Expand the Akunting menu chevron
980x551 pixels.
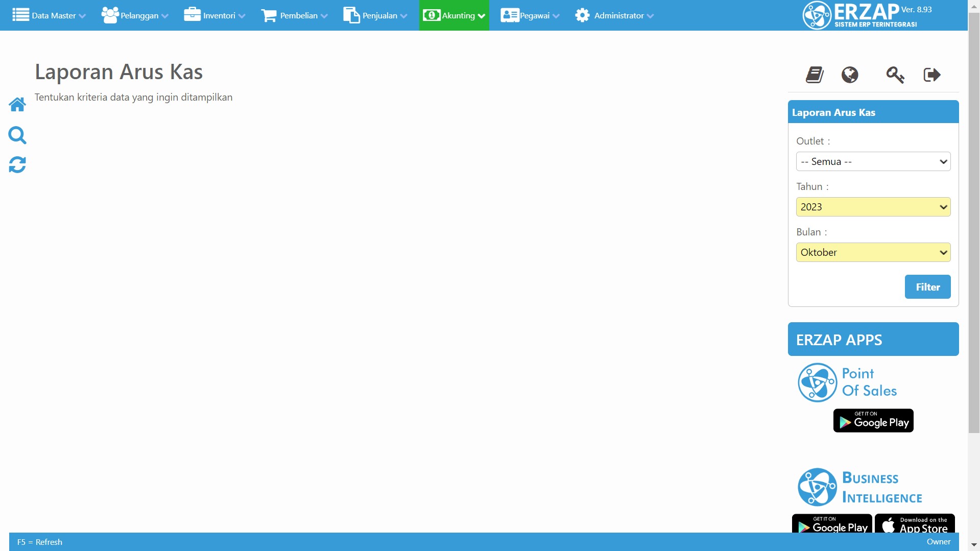coord(481,16)
